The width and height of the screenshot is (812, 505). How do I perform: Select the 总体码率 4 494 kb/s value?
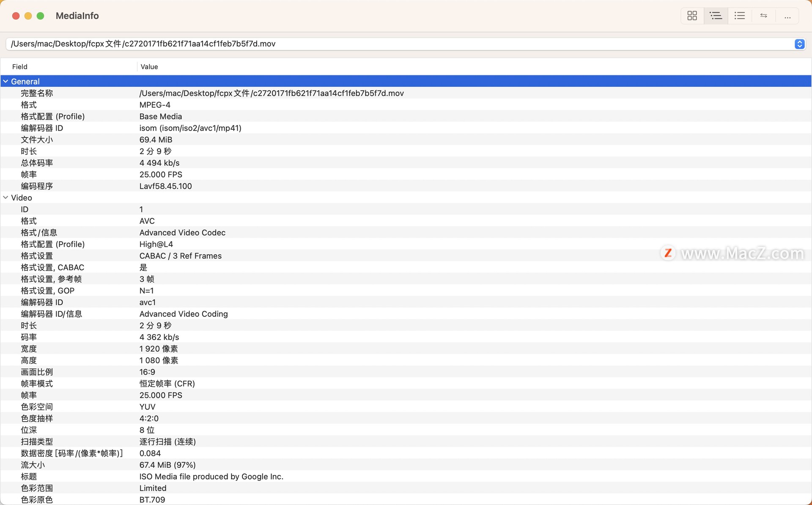pos(159,163)
